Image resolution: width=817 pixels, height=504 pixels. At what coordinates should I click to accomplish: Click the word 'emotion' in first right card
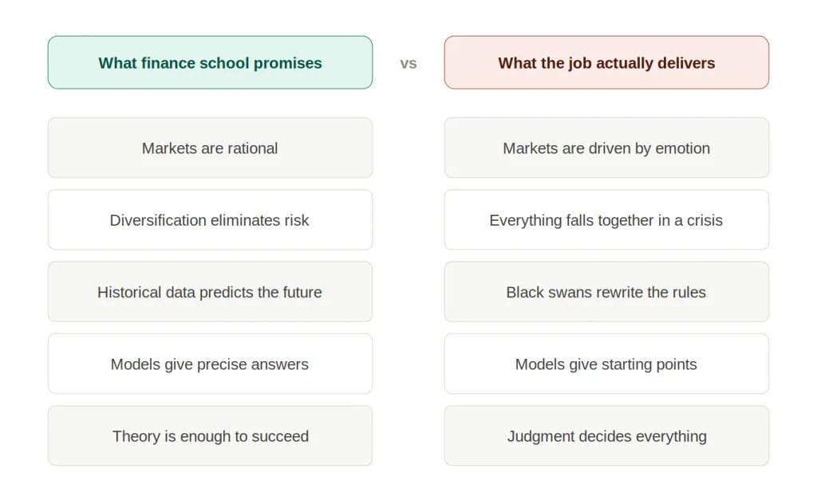click(x=683, y=148)
